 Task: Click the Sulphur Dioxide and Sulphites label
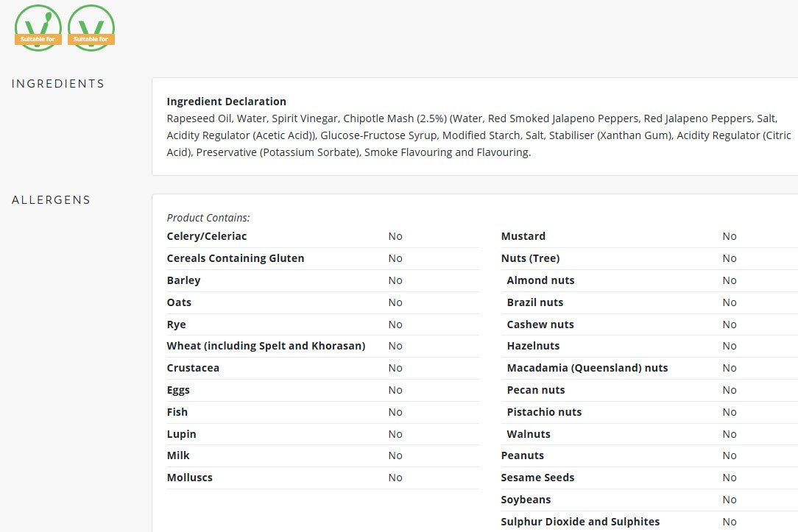coord(580,522)
